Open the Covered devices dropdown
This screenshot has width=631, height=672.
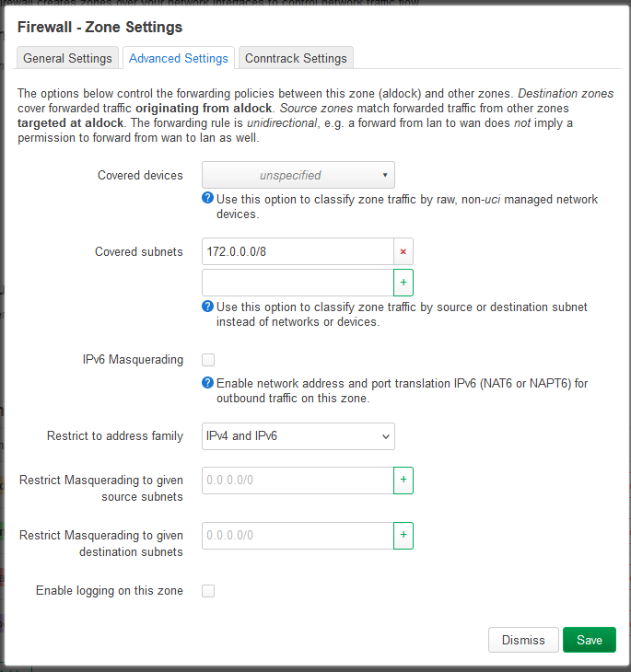(x=298, y=175)
